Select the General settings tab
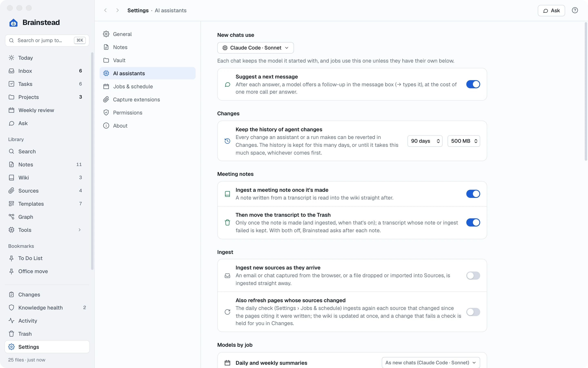 [147, 34]
